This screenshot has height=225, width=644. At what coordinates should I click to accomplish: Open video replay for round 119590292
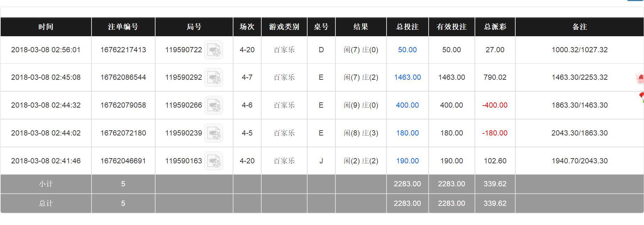213,78
